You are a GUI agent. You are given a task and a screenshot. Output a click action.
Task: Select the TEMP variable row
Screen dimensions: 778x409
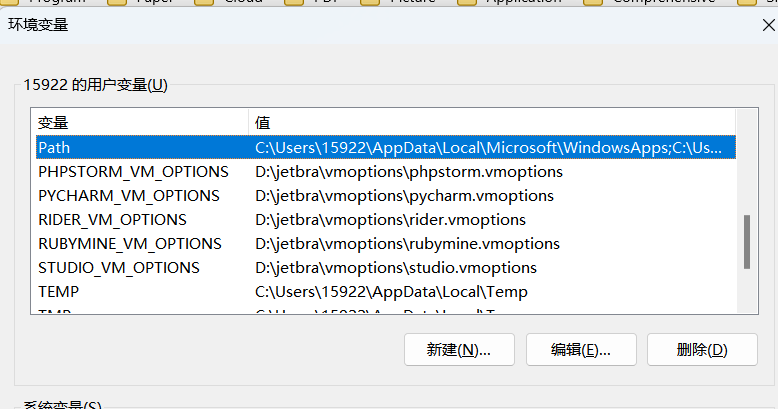tap(386, 291)
